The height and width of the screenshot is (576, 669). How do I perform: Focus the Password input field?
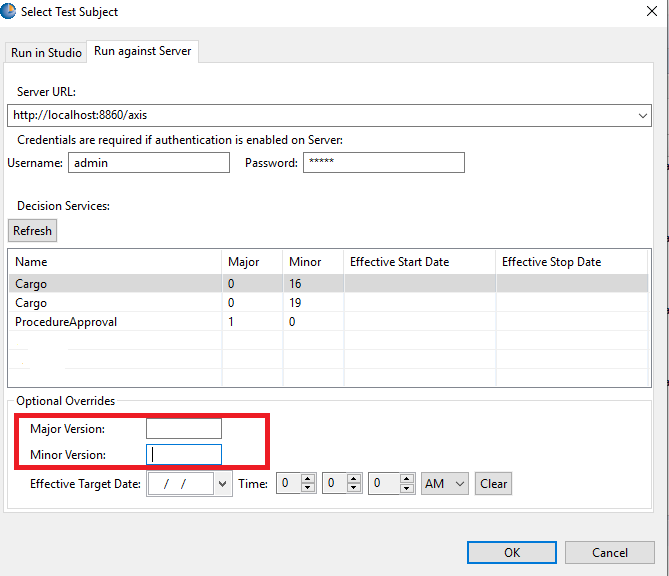click(x=384, y=163)
